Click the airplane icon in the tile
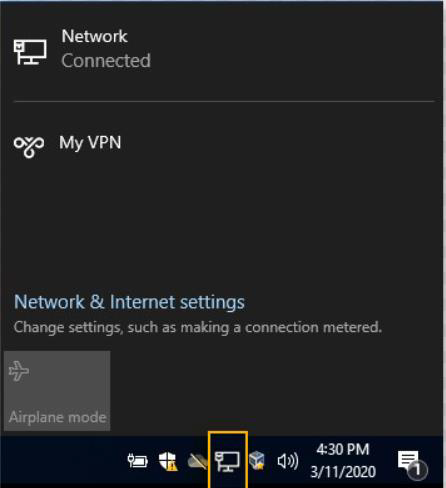 [19, 371]
